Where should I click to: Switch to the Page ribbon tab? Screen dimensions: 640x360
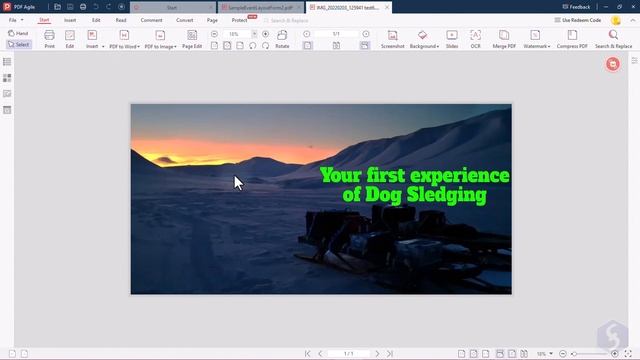[212, 20]
